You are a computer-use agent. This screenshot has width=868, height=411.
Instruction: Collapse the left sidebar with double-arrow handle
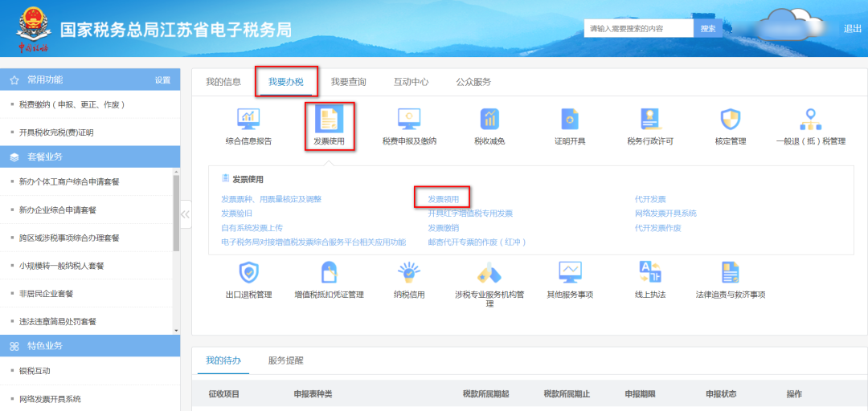186,214
